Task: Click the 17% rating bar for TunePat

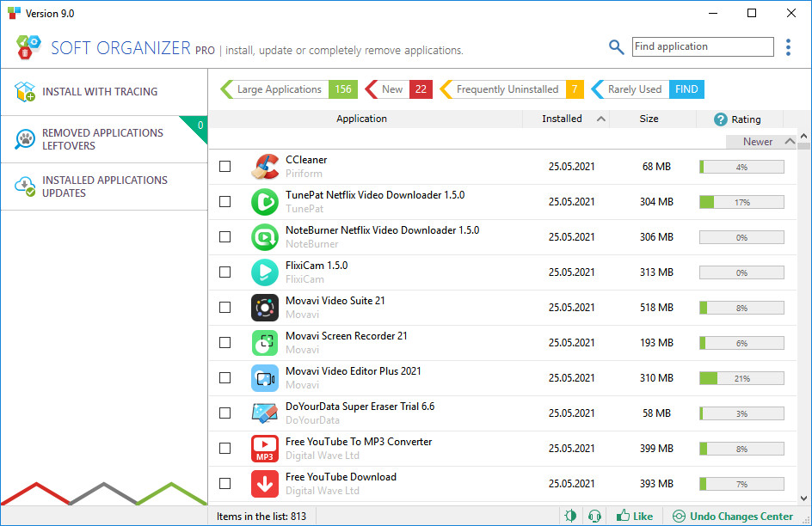Action: point(741,202)
